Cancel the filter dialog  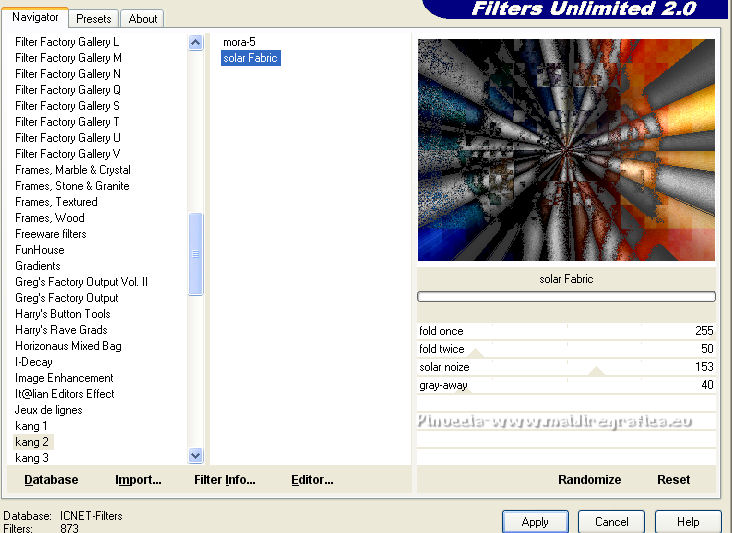[x=612, y=521]
